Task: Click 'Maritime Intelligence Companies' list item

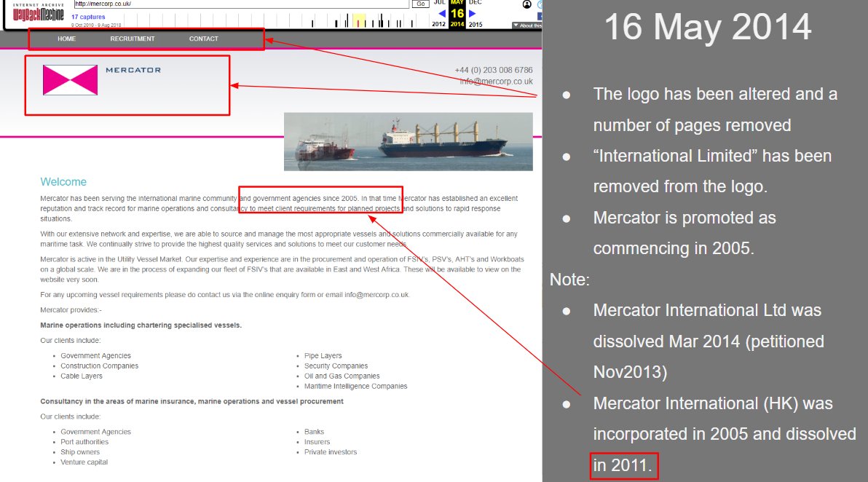Action: 355,387
